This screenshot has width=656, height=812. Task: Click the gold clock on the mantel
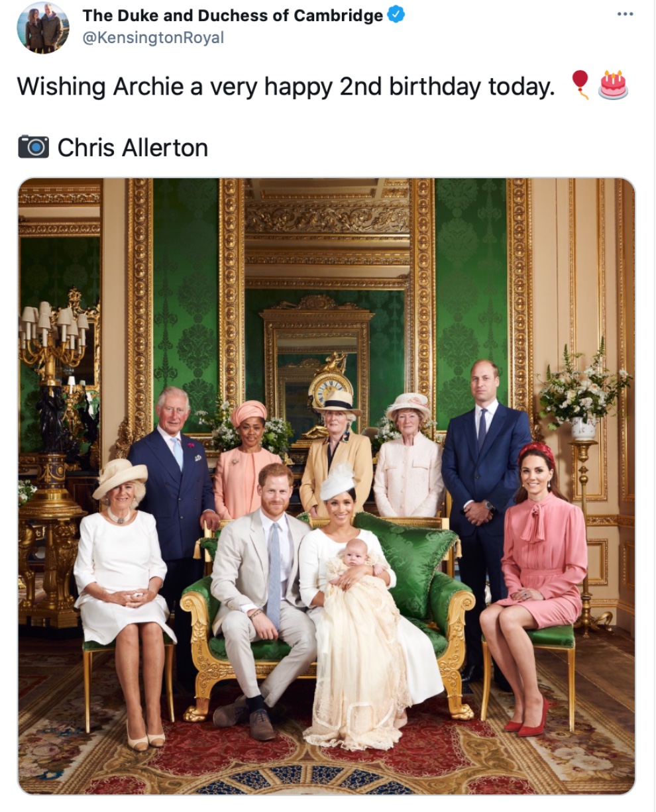[330, 387]
